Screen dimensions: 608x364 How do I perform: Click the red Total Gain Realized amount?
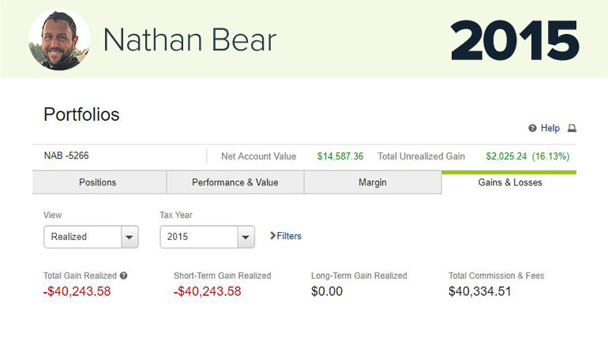(77, 291)
